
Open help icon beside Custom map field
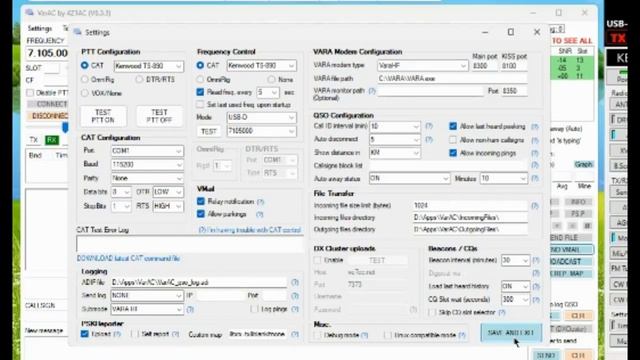pos(295,334)
